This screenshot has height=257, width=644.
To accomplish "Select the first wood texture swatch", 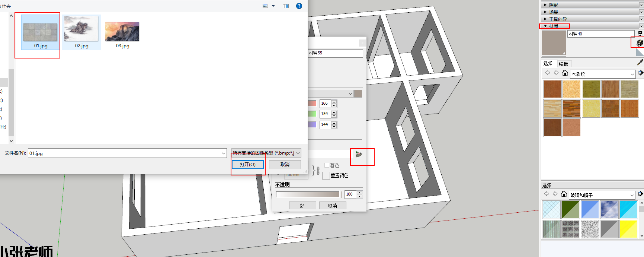I will point(552,89).
